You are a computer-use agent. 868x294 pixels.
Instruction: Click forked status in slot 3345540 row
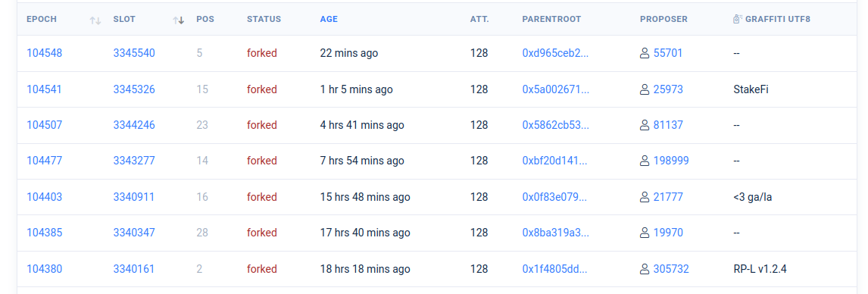pyautogui.click(x=262, y=53)
